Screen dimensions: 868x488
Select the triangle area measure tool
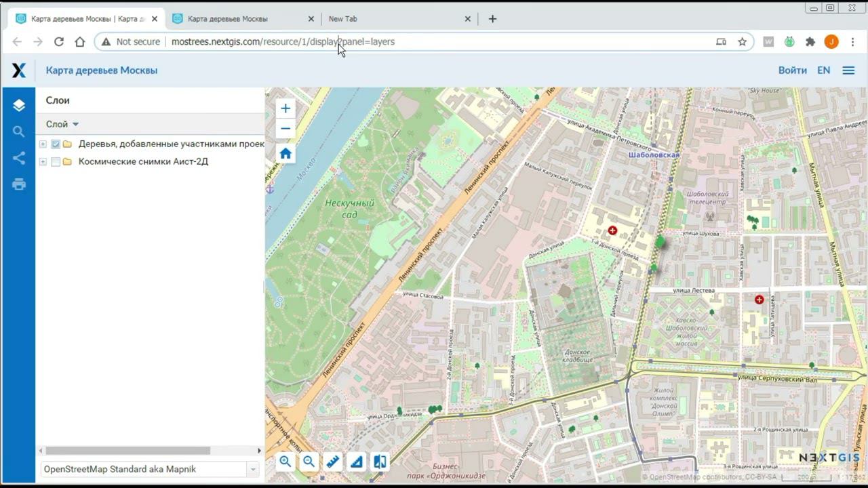click(x=357, y=462)
